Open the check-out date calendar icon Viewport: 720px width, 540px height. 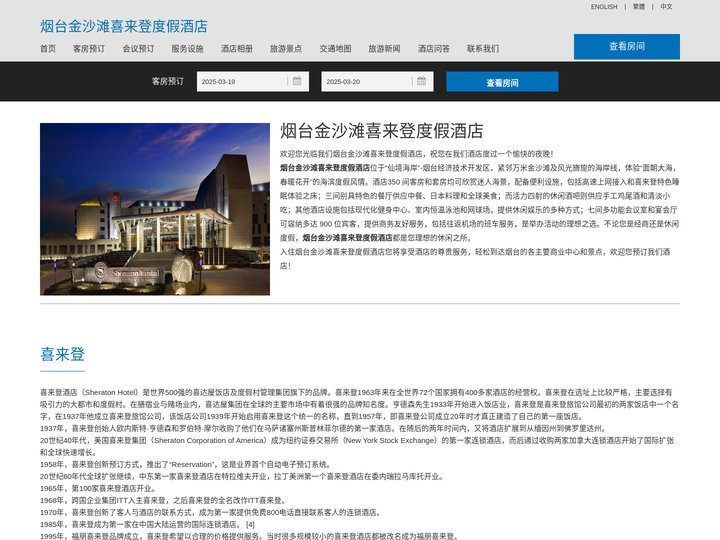point(422,81)
